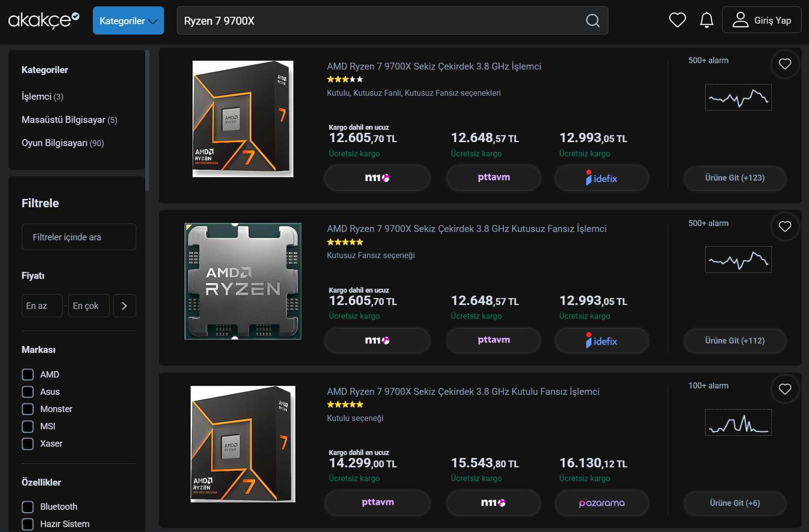Click the 16.130,12 TL price
Viewport: 809px width, 532px height.
coord(593,463)
